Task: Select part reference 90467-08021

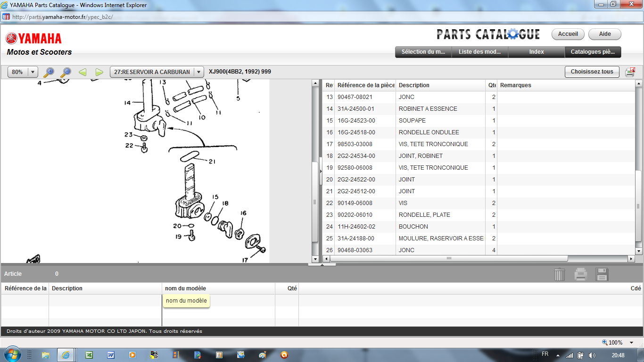Action: tap(355, 97)
